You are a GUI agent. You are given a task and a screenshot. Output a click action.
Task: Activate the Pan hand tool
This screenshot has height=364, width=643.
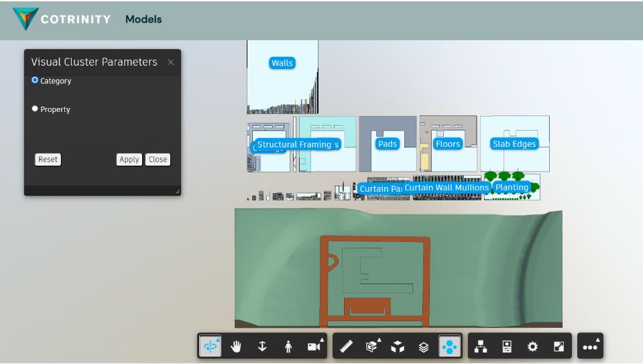pos(236,347)
